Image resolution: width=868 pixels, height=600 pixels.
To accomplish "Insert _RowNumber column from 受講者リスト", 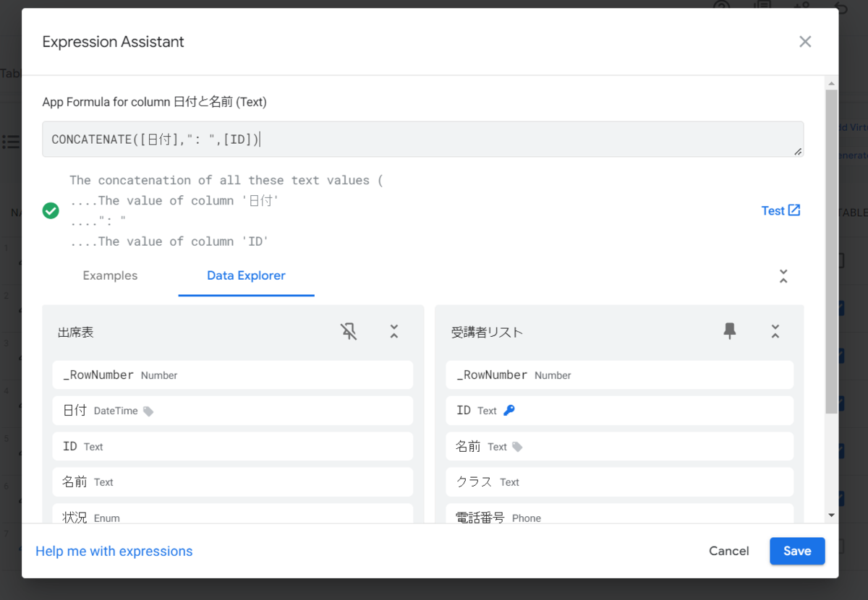I will (x=620, y=375).
